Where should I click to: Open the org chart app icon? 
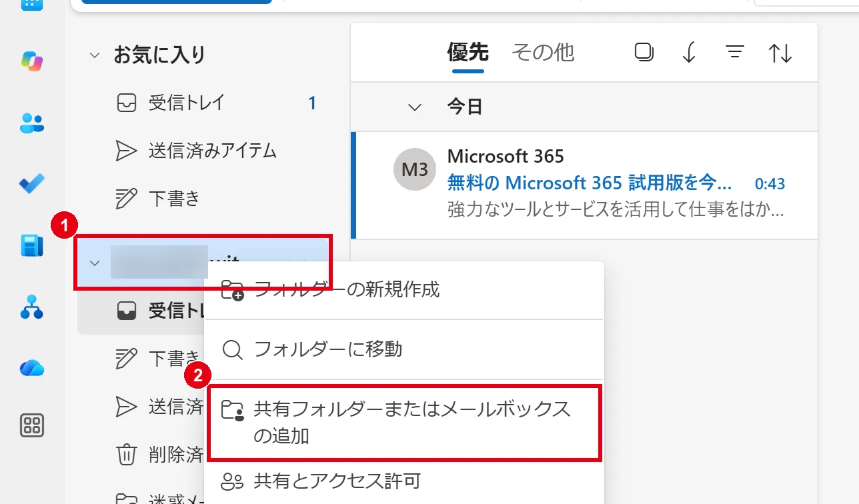[x=31, y=306]
